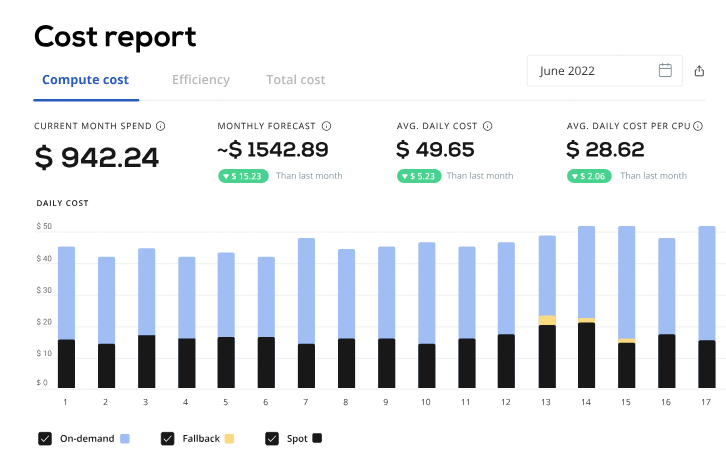Click info icon beside Monthly Forecast
This screenshot has height=454, width=726.
[x=326, y=127]
